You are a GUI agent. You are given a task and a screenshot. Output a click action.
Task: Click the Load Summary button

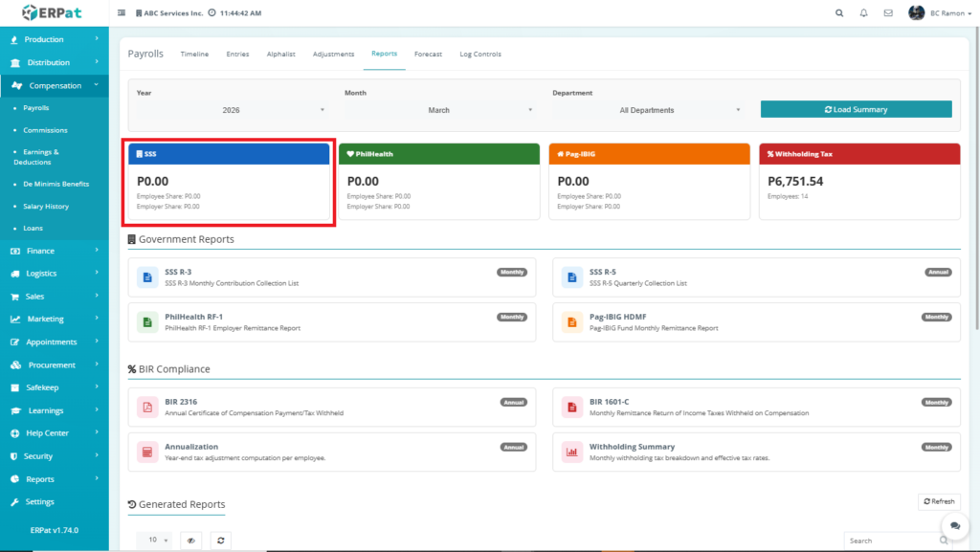pyautogui.click(x=856, y=109)
